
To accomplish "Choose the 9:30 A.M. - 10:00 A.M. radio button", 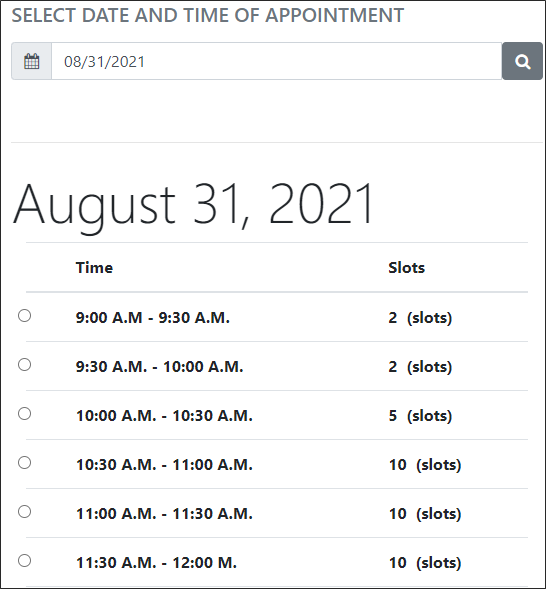I will coord(24,364).
